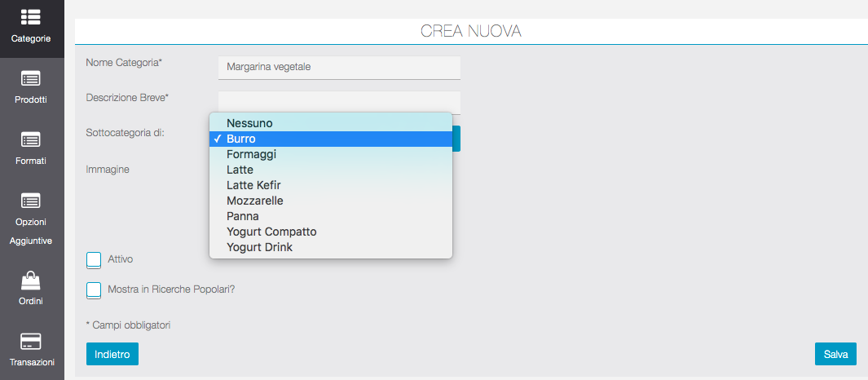The height and width of the screenshot is (380, 868).
Task: Choose Mozzarelle from the open menu
Action: point(254,201)
